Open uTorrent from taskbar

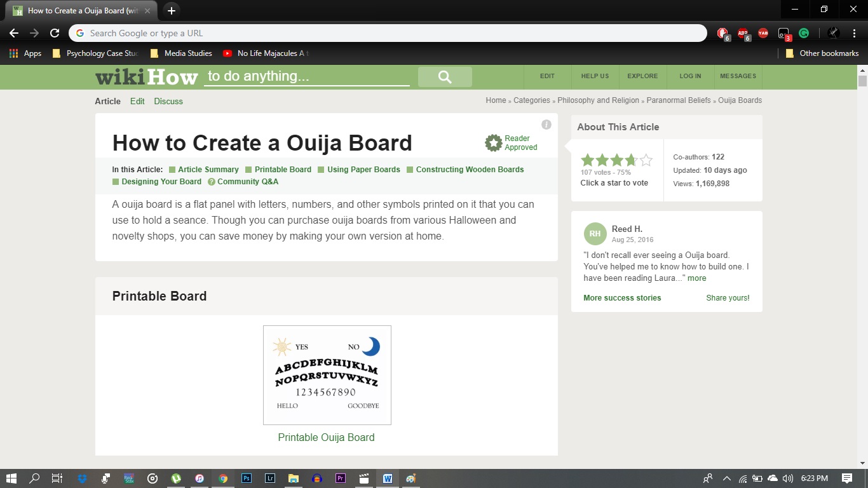pyautogui.click(x=176, y=478)
